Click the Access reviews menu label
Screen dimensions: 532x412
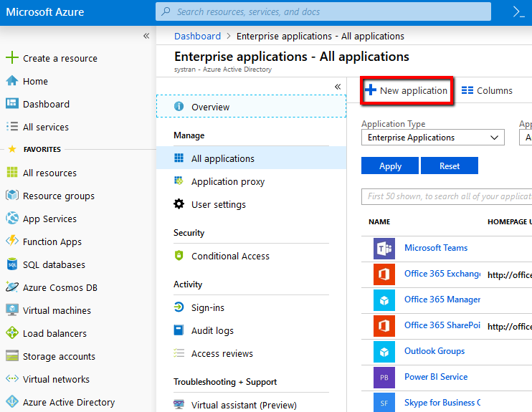tap(222, 354)
